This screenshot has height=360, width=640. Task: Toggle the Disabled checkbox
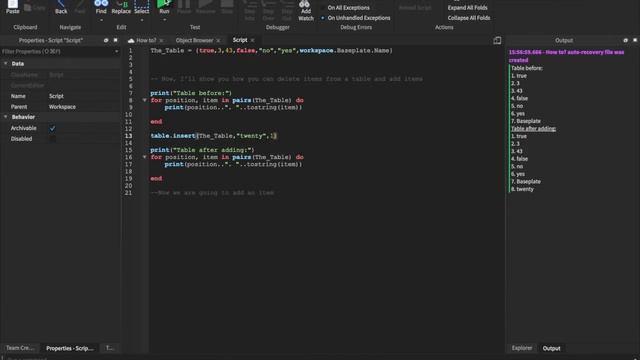click(52, 139)
